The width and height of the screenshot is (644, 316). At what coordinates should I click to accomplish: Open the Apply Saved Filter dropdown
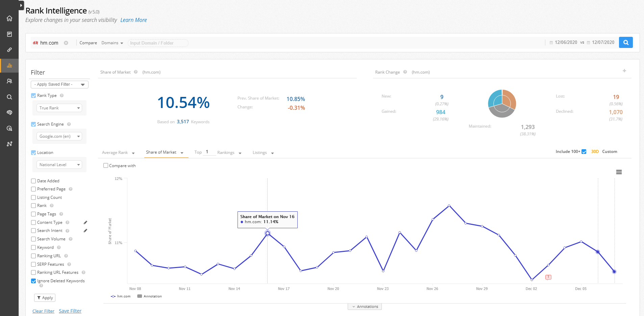tap(59, 84)
